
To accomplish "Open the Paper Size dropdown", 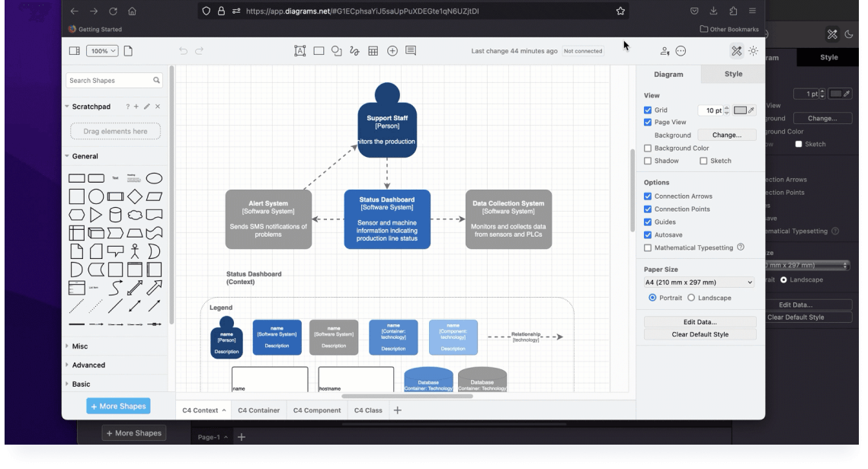I will point(699,282).
